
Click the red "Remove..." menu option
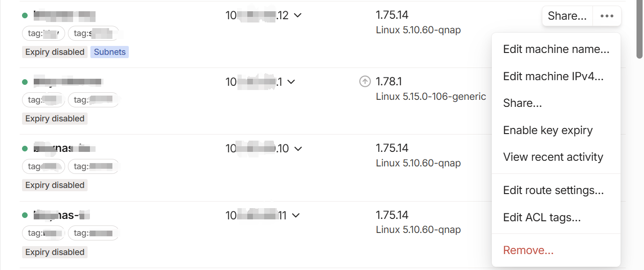[528, 250]
